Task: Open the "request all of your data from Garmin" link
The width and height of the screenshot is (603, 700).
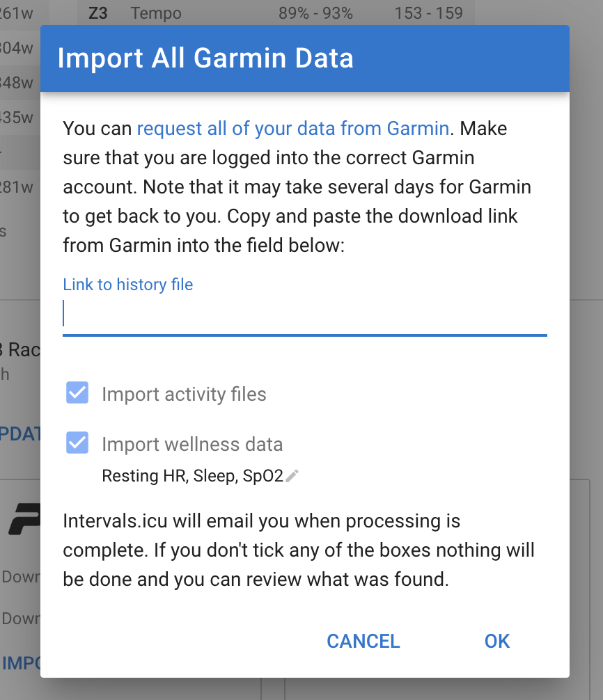Action: [x=292, y=128]
